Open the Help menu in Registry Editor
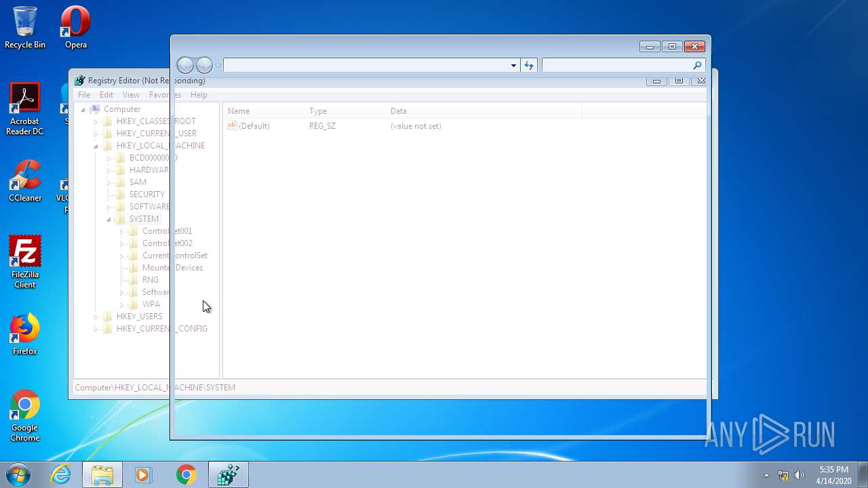 coord(199,95)
